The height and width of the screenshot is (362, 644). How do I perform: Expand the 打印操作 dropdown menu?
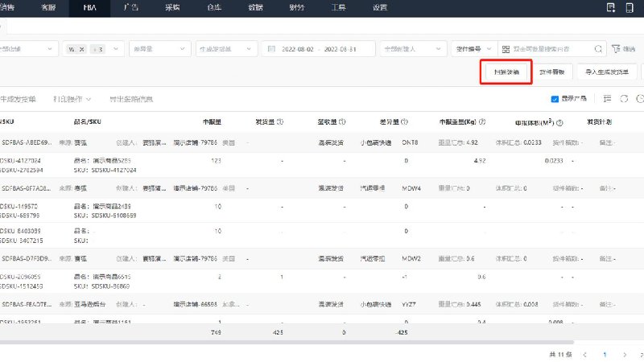click(72, 99)
